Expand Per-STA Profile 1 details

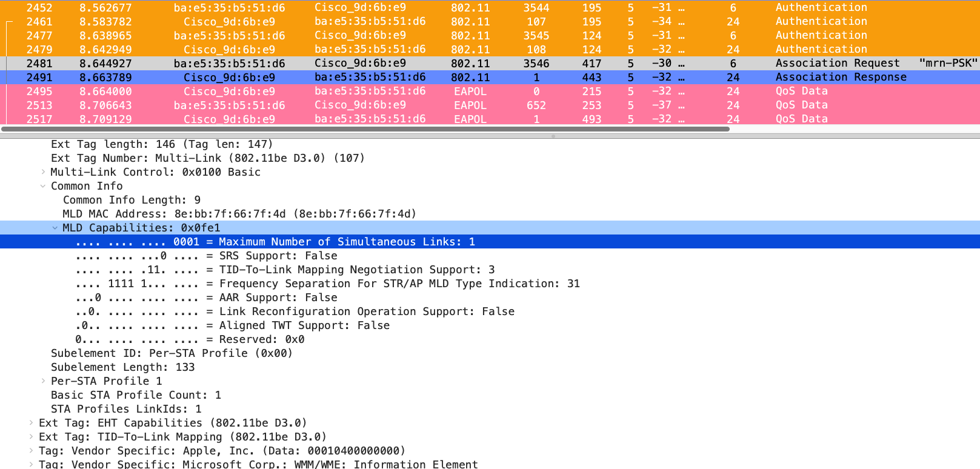pyautogui.click(x=43, y=381)
